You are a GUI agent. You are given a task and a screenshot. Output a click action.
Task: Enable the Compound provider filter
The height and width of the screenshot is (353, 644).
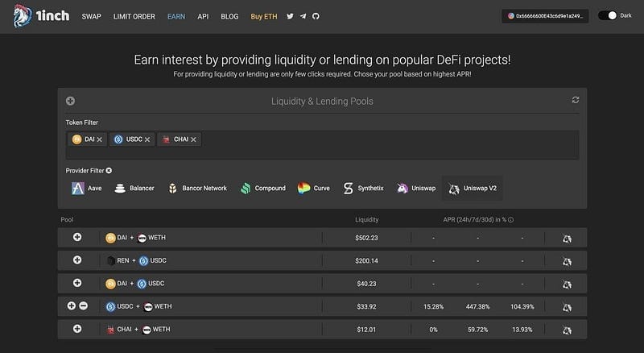[263, 189]
